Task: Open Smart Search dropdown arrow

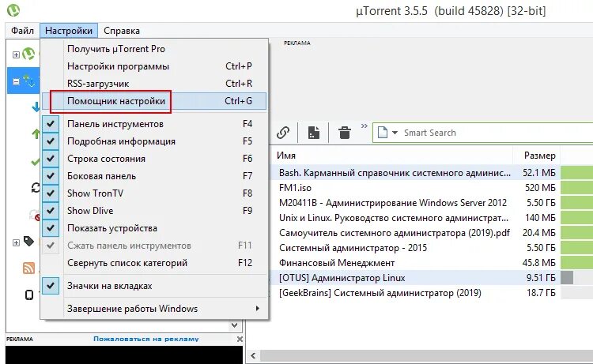Action: 395,133
